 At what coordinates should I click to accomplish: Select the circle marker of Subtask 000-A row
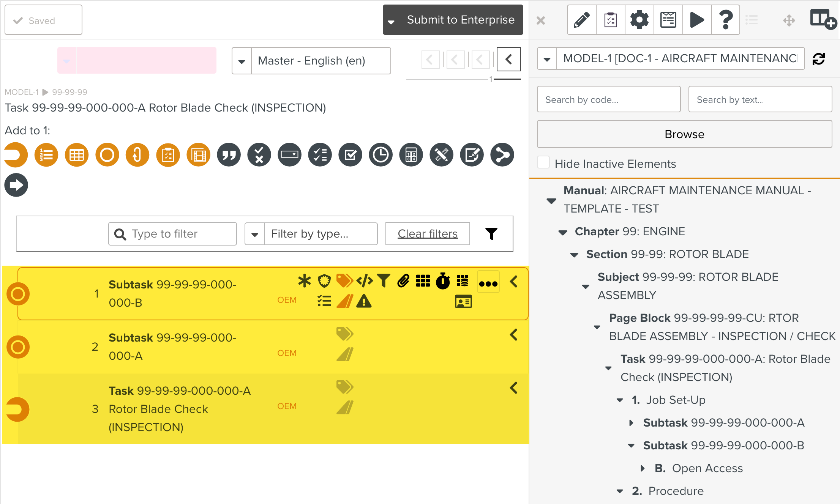(x=18, y=347)
